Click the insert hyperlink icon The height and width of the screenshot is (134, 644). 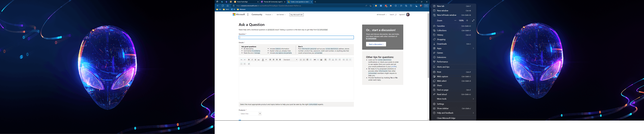pyautogui.click(x=315, y=60)
